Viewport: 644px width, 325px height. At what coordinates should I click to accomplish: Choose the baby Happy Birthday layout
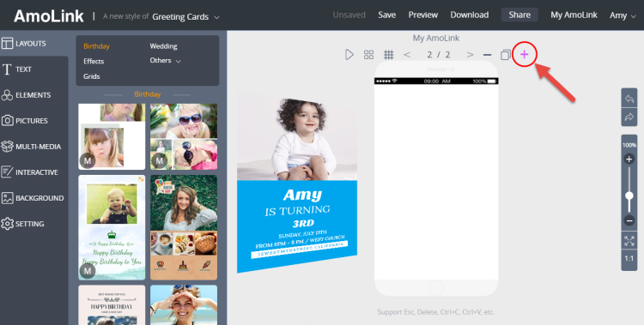pos(112,228)
